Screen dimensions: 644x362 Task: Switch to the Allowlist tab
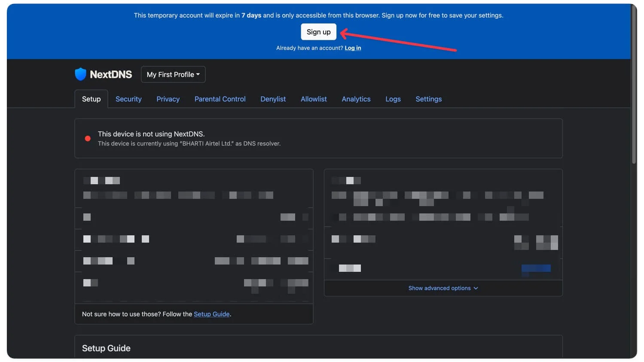point(314,99)
